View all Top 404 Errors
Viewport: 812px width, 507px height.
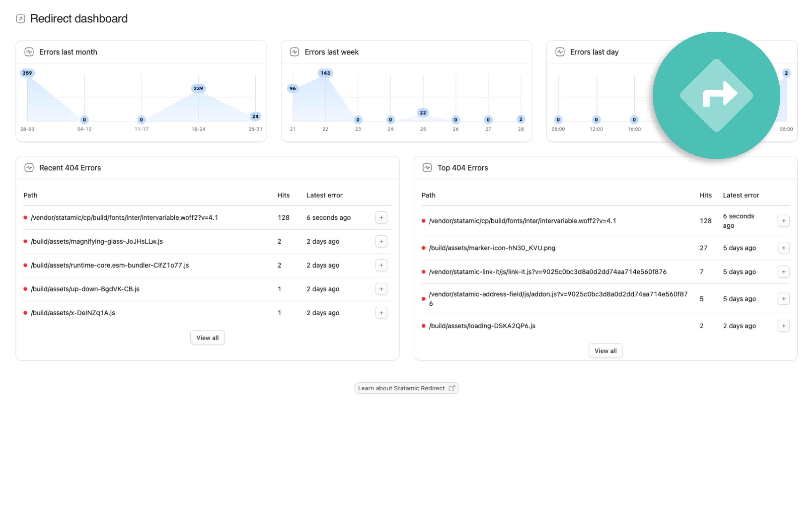coord(605,351)
